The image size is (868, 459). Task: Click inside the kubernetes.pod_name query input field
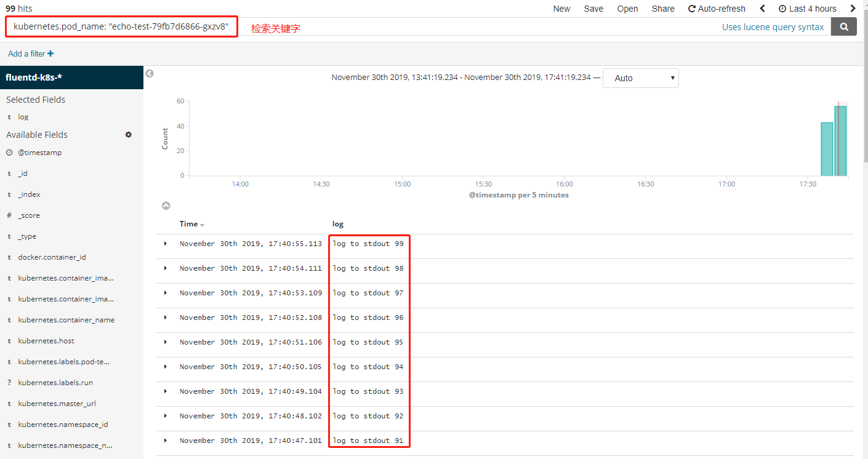[121, 26]
